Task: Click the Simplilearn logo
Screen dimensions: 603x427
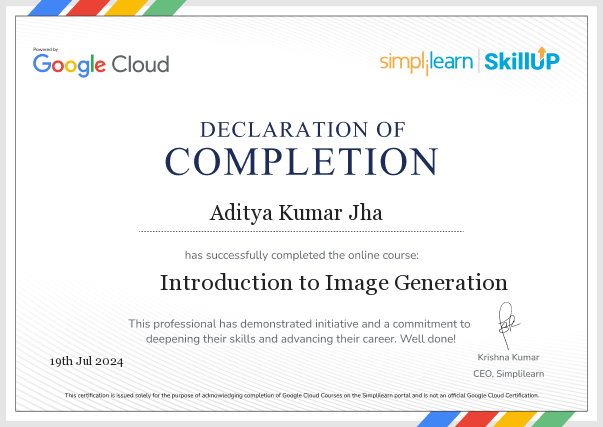Action: (x=425, y=62)
